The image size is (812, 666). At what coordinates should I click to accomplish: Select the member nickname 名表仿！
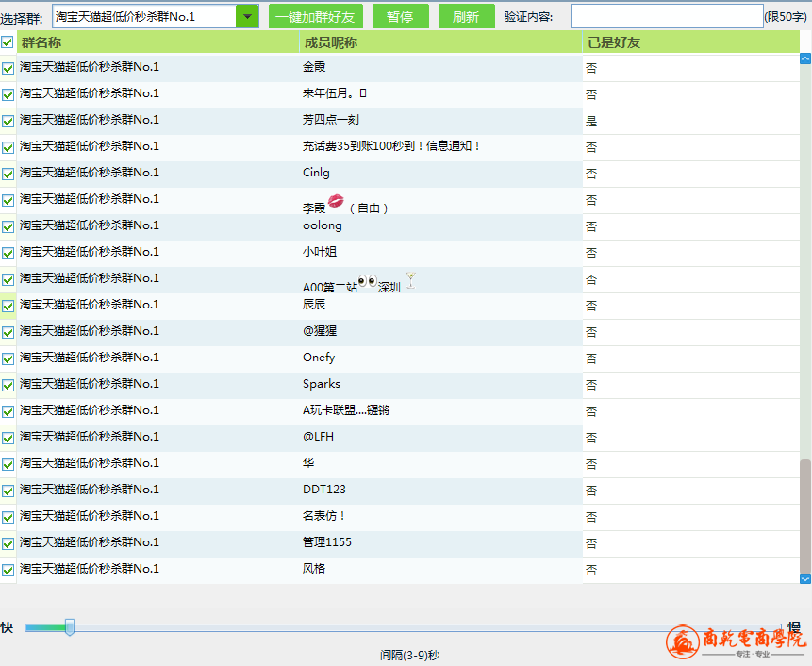tap(324, 516)
